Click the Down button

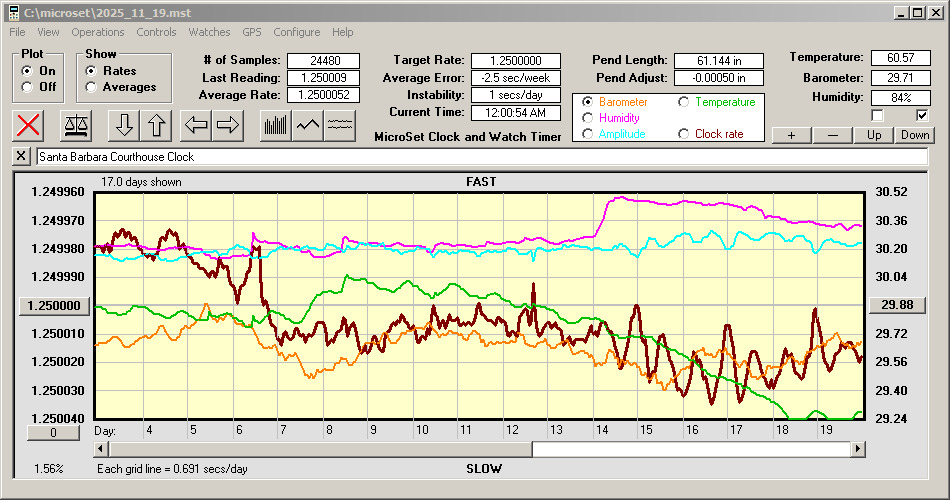915,135
